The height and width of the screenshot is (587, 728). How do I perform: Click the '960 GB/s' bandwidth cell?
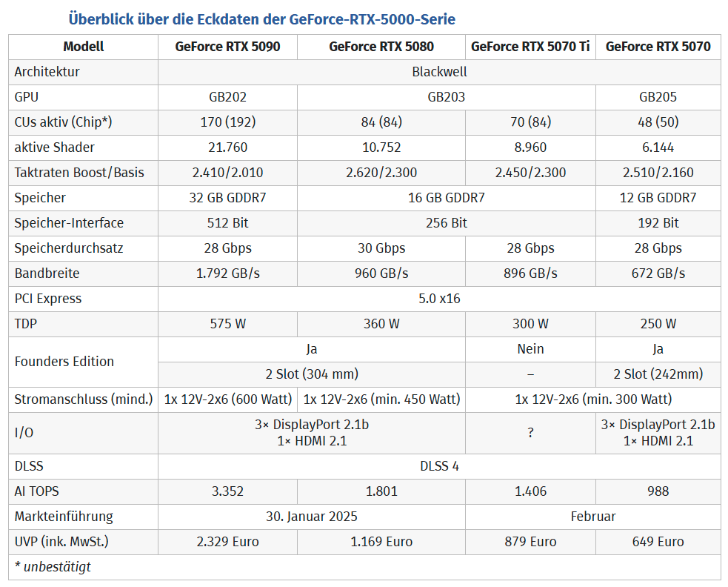[381, 273]
